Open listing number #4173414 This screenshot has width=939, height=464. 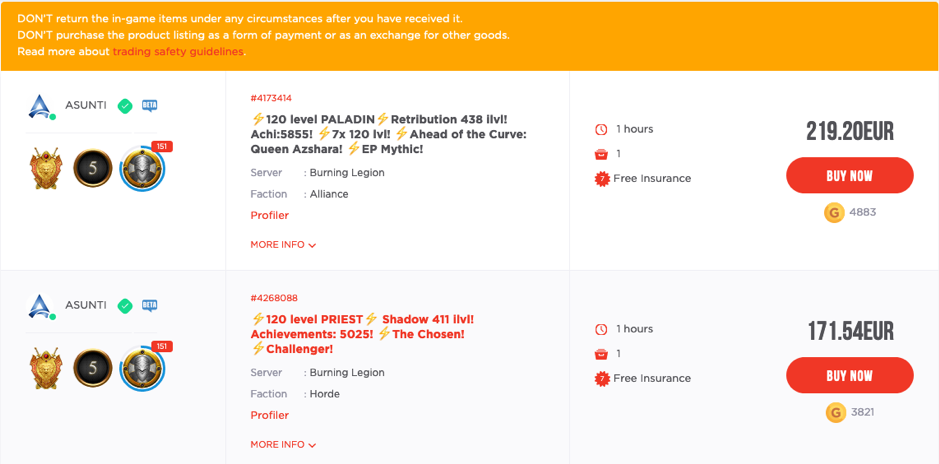point(271,98)
